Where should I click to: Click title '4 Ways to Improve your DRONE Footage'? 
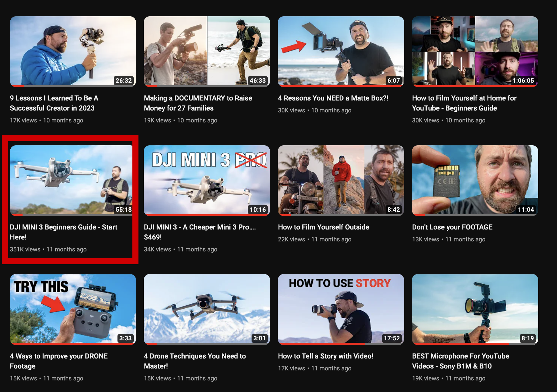pos(59,361)
